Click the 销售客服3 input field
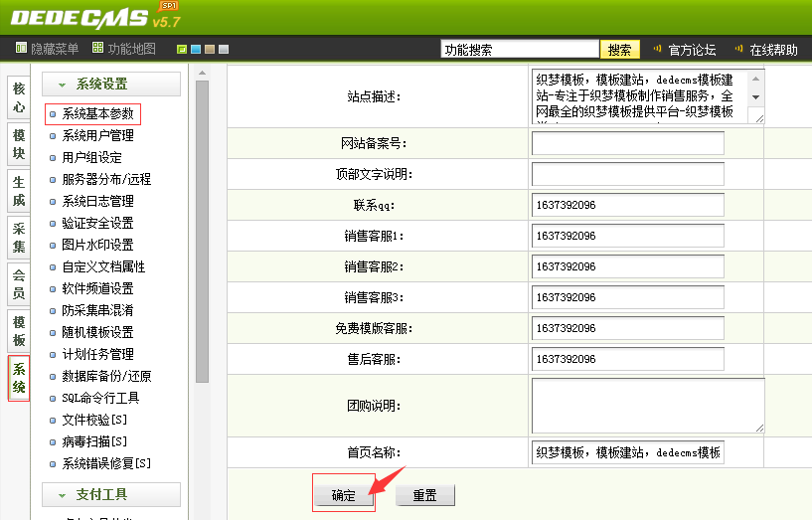The height and width of the screenshot is (520, 812). pyautogui.click(x=628, y=297)
